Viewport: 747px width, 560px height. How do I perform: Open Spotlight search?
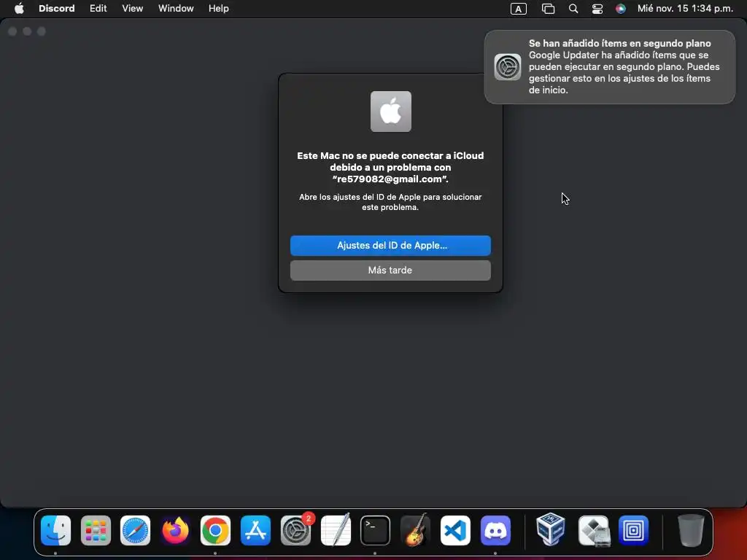tap(573, 9)
